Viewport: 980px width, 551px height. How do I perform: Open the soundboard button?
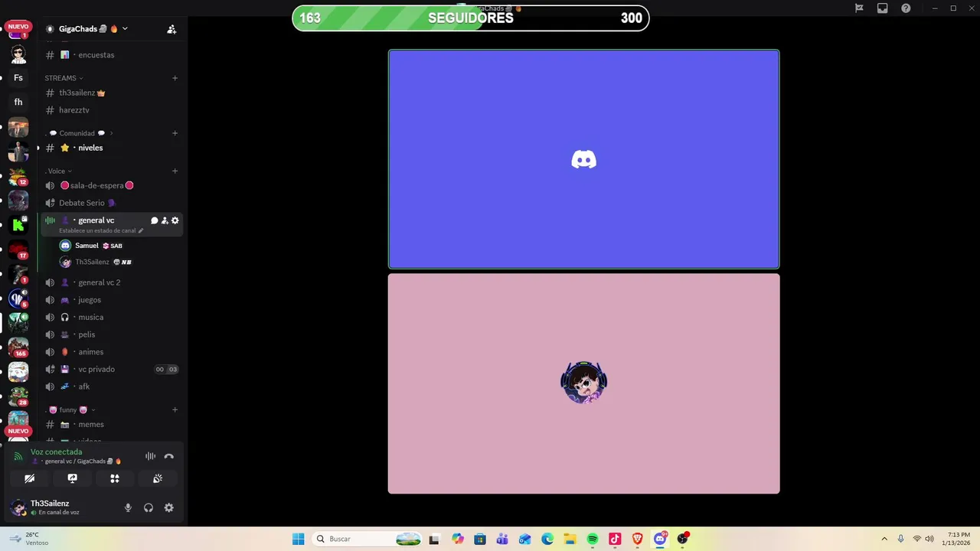158,478
